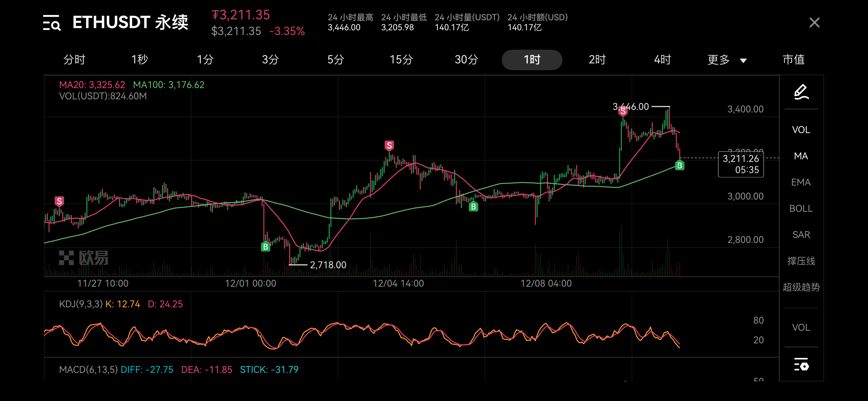Expand the 更多 timeframe dropdown
The width and height of the screenshot is (868, 401).
[719, 60]
